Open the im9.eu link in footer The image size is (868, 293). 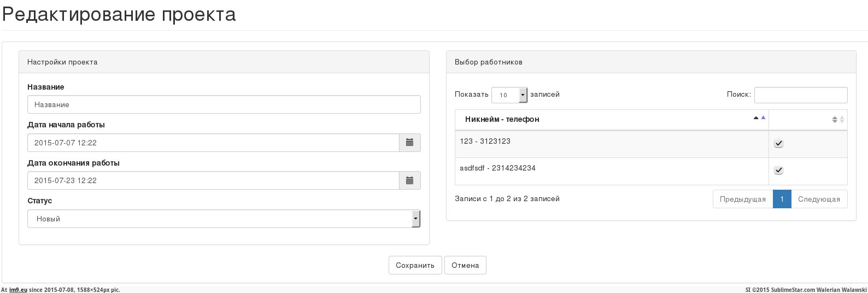click(18, 290)
